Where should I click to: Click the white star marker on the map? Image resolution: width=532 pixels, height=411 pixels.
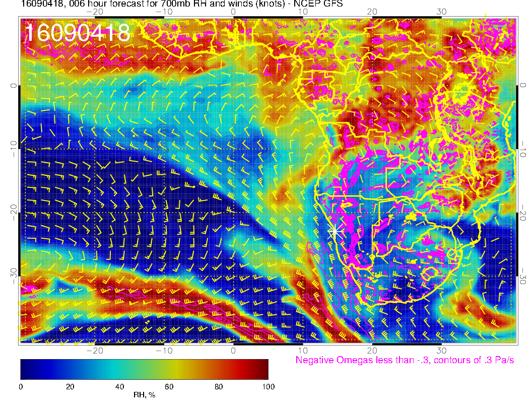[x=335, y=232]
